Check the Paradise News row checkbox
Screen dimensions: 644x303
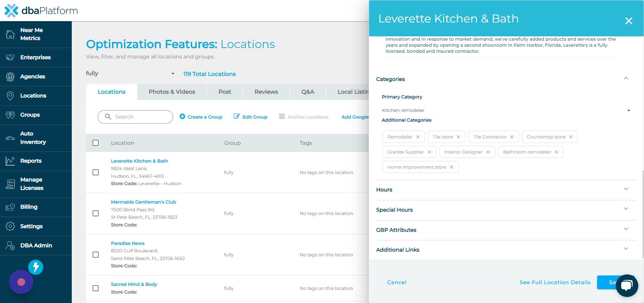point(96,255)
